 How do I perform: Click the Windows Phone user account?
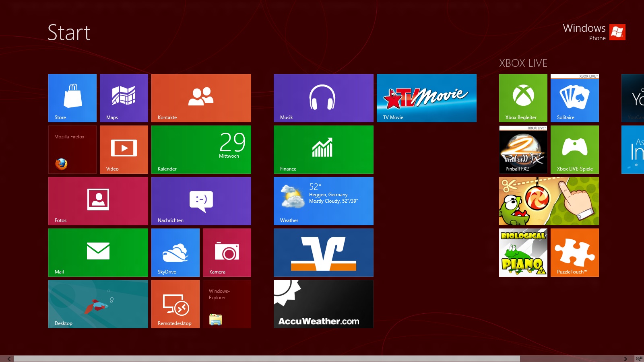594,32
